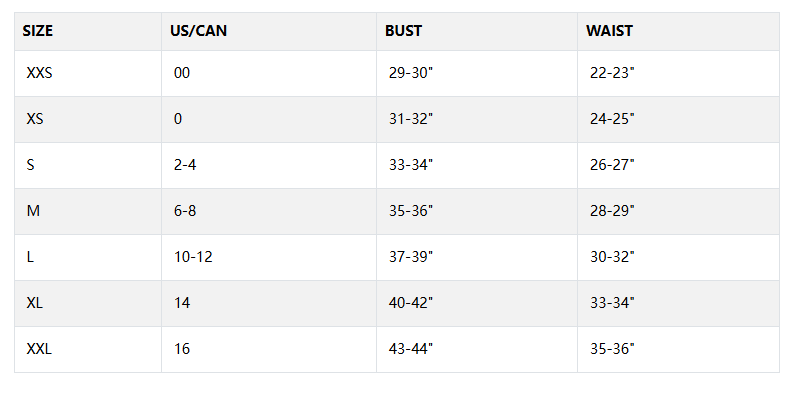Click the M size row label
This screenshot has height=393, width=789.
[x=33, y=211]
